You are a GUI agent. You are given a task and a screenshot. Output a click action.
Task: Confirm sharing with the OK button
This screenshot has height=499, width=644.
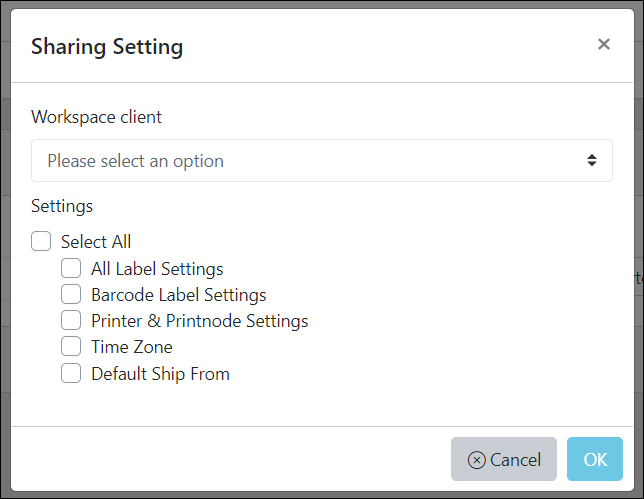595,459
